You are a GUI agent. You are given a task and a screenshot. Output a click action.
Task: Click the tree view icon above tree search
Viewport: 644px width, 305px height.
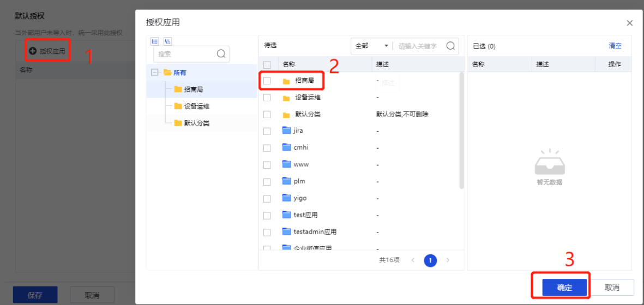pos(168,41)
